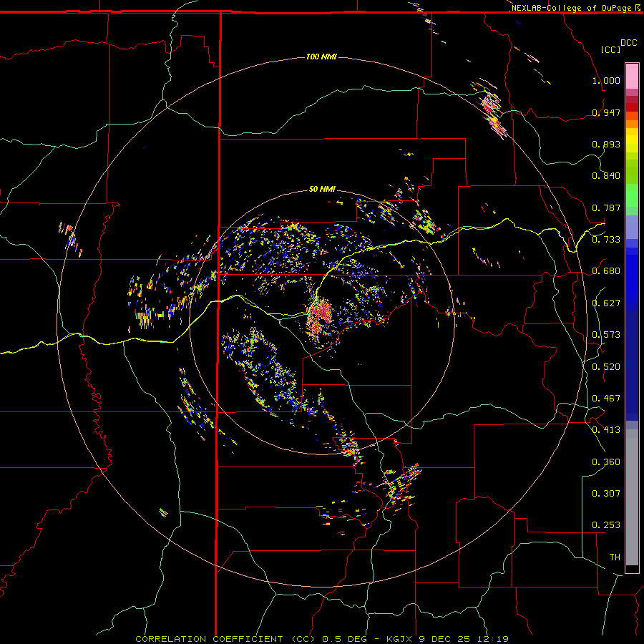Click the 12:19 timestamp in caption

pyautogui.click(x=493, y=639)
